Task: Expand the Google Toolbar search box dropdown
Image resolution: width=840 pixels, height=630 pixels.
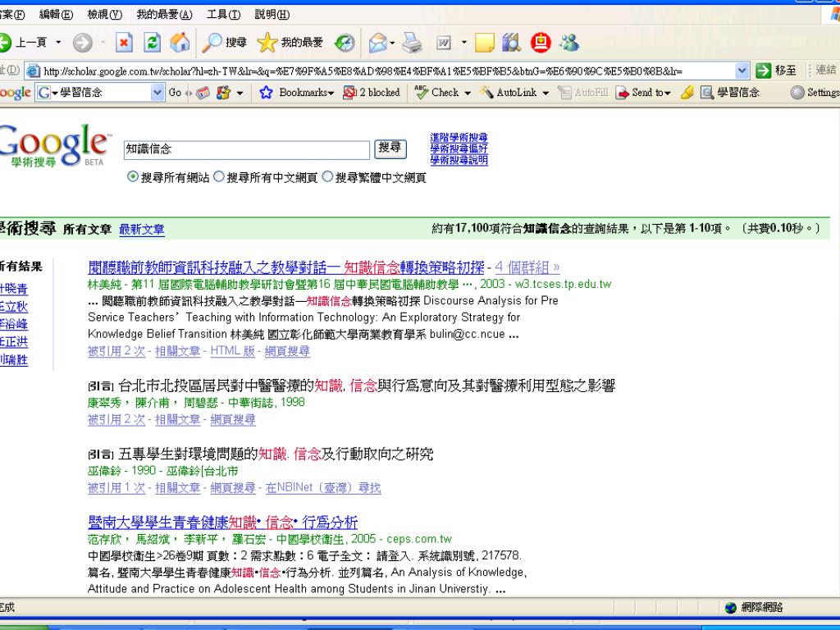Action: point(157,93)
